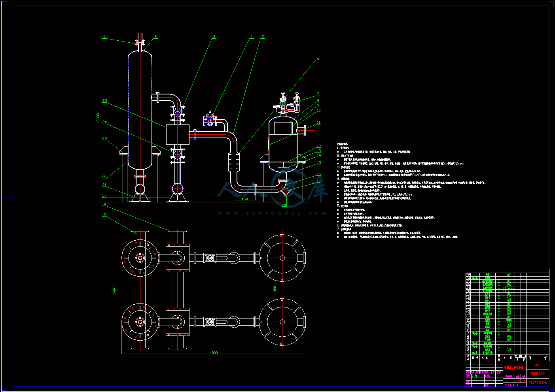Select green leader callout number 6
Image resolution: width=555 pixels, height=392 pixels.
click(318, 58)
